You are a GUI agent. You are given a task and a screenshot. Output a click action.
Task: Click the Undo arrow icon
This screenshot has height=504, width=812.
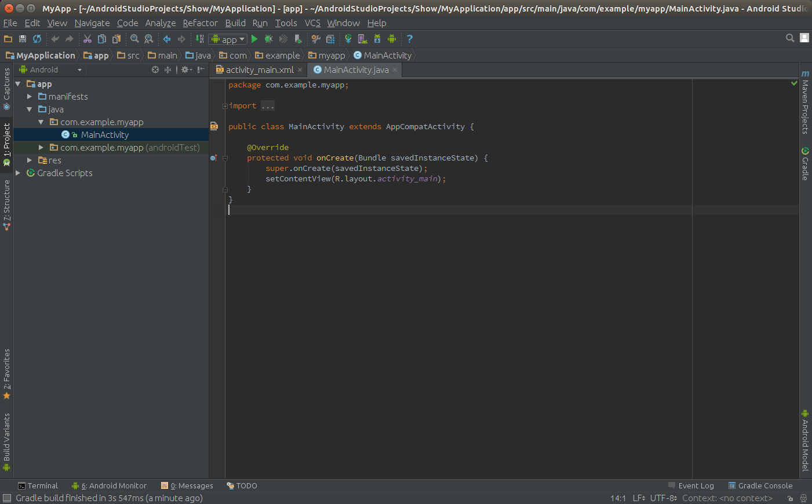(x=55, y=39)
